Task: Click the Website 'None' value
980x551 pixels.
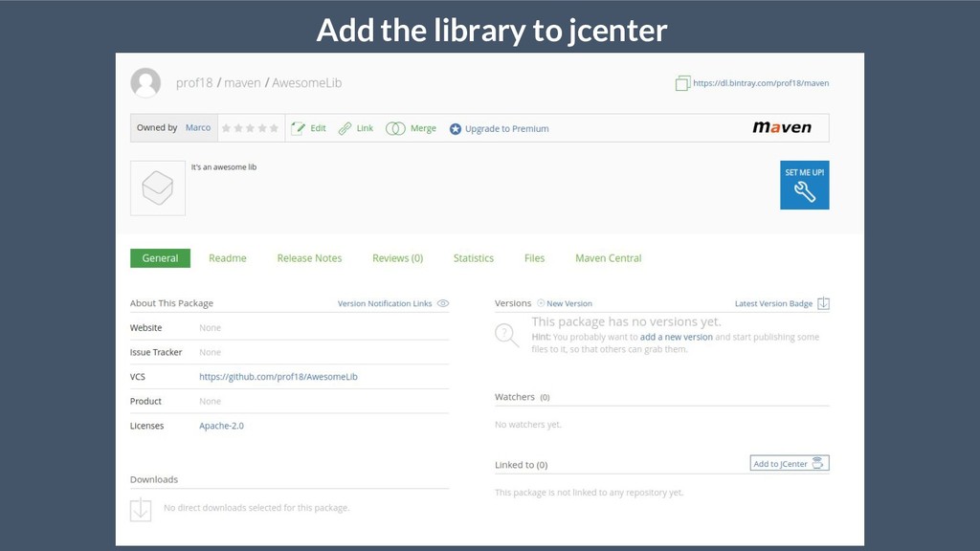Action: tap(210, 327)
